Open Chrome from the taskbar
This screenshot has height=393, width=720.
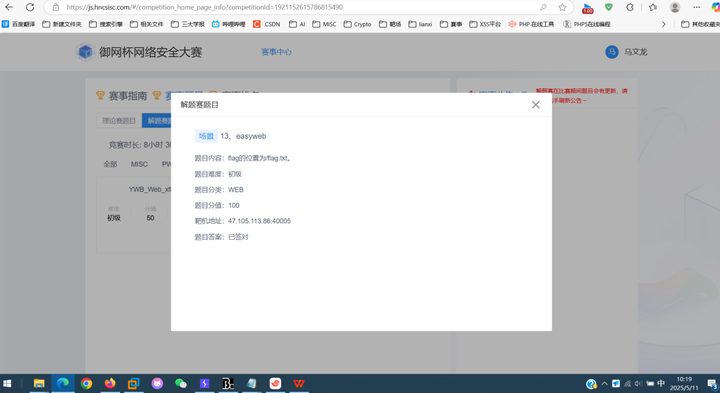point(86,383)
